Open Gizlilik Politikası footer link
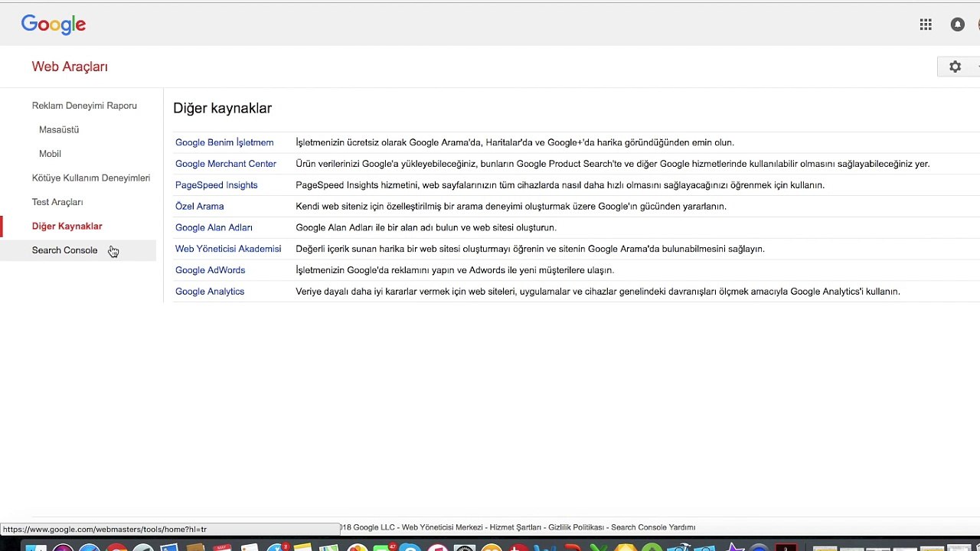This screenshot has height=551, width=980. pyautogui.click(x=577, y=527)
